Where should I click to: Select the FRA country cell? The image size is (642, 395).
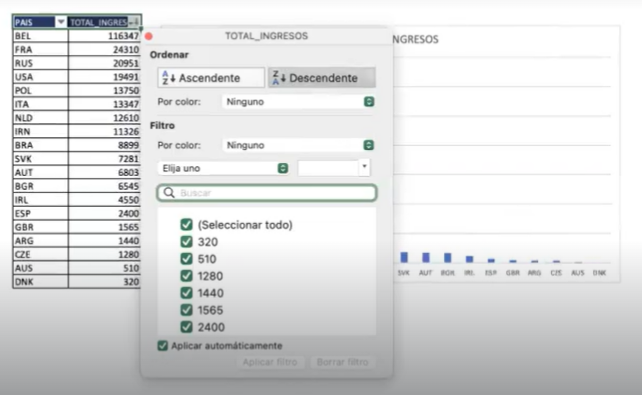point(40,50)
